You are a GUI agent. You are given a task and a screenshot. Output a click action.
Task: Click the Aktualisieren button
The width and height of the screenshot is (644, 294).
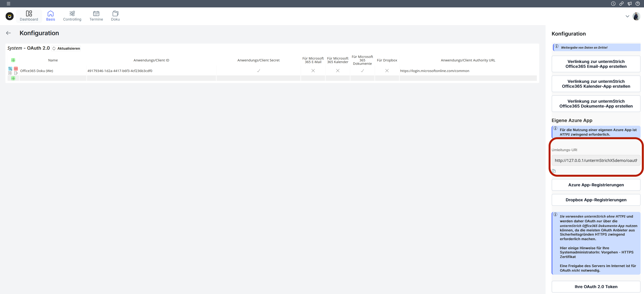point(66,48)
